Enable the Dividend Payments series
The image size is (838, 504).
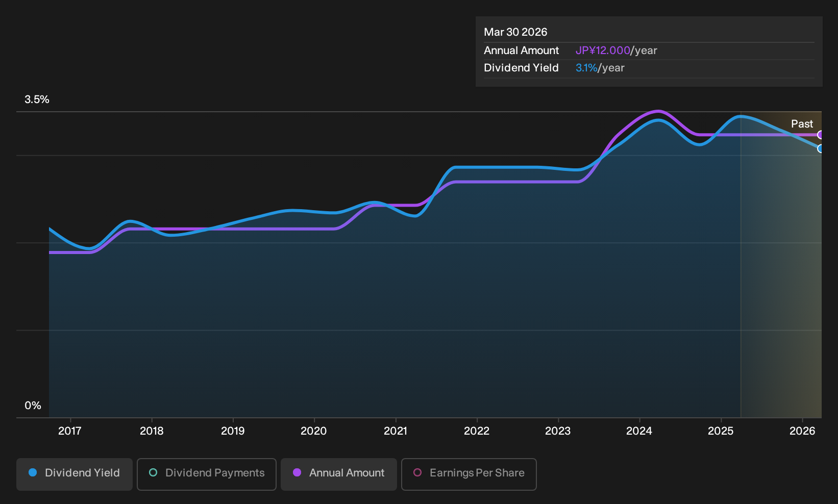tap(207, 474)
